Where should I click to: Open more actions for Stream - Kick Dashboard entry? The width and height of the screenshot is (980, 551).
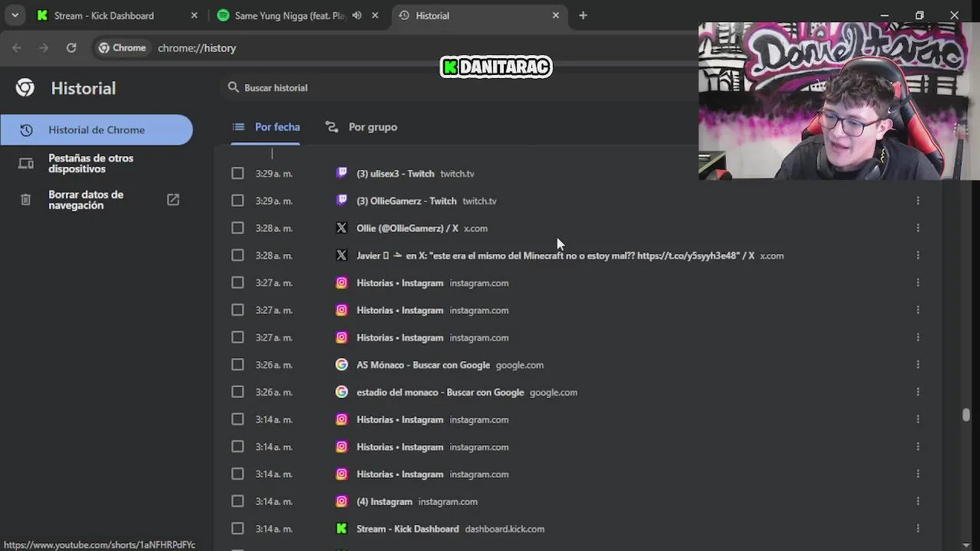coord(917,529)
